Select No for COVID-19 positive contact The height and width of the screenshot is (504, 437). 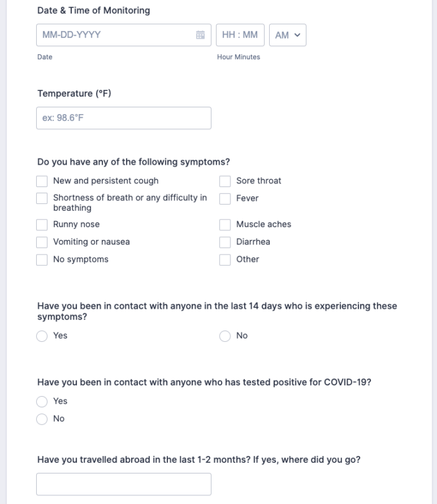coord(42,419)
